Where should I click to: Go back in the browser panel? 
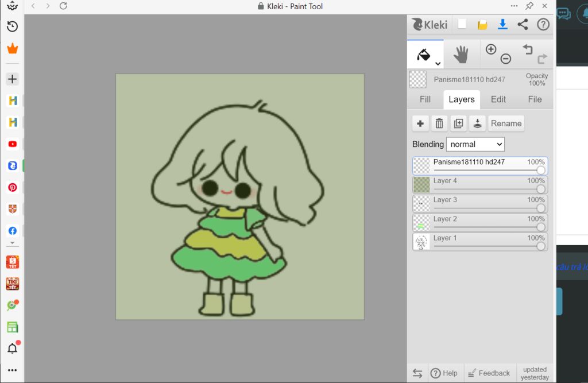(x=33, y=6)
